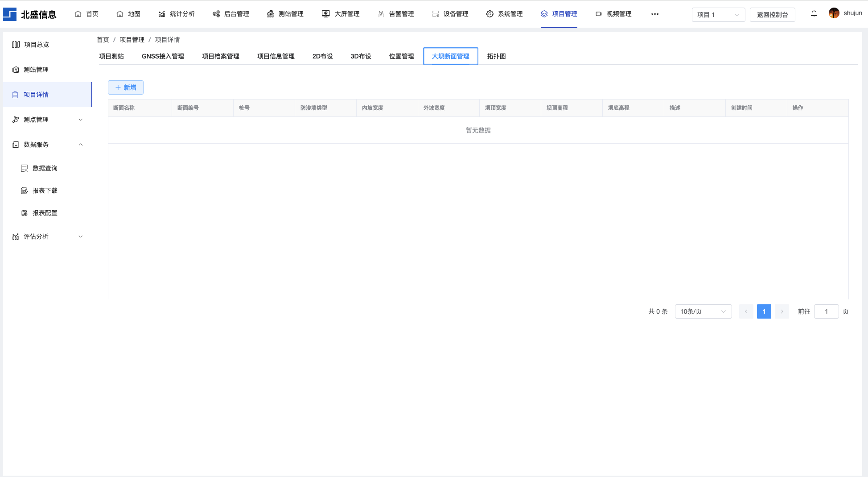The image size is (868, 477).
Task: Click the 北盛信息 logo icon
Action: point(10,14)
